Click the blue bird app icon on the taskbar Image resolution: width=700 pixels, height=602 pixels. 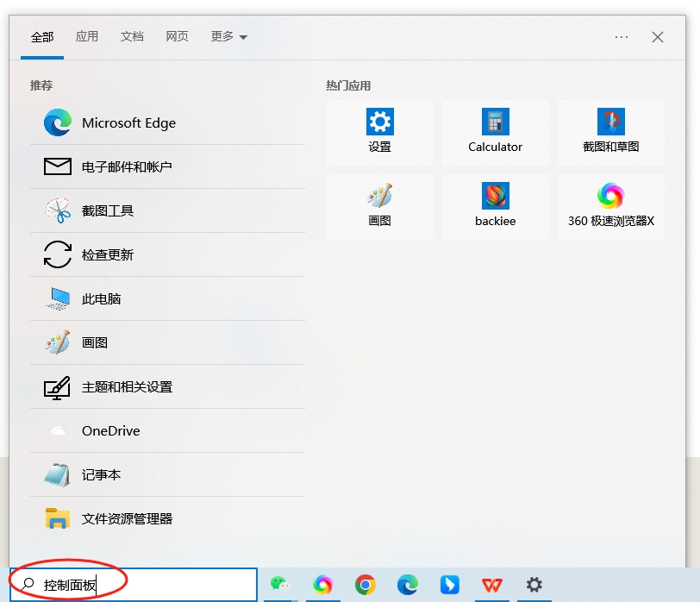(449, 585)
